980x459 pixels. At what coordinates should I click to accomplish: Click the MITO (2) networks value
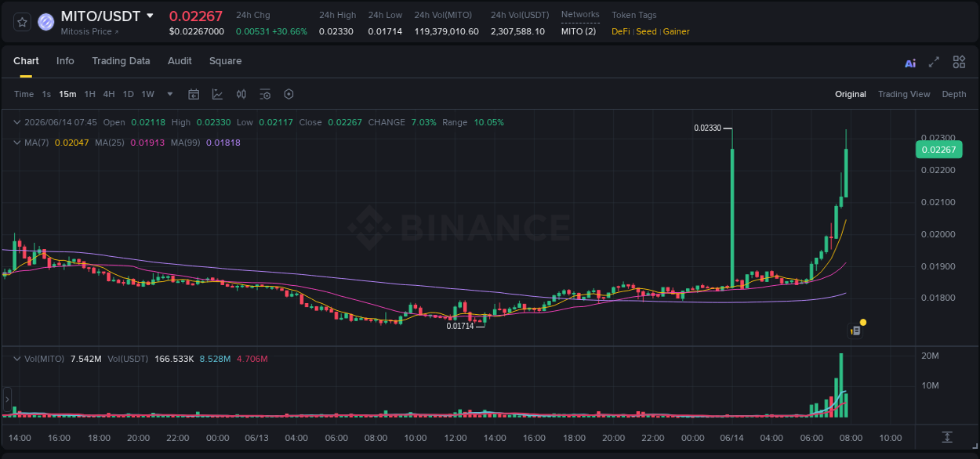pyautogui.click(x=579, y=31)
